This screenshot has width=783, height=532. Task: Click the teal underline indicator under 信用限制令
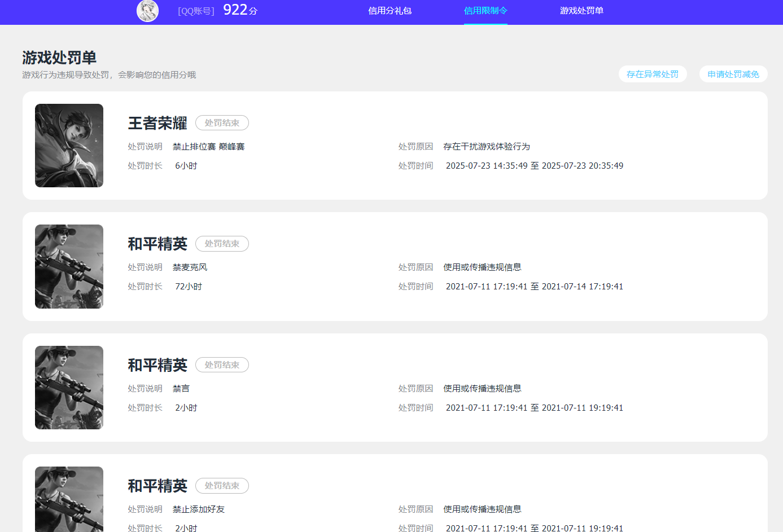point(485,23)
